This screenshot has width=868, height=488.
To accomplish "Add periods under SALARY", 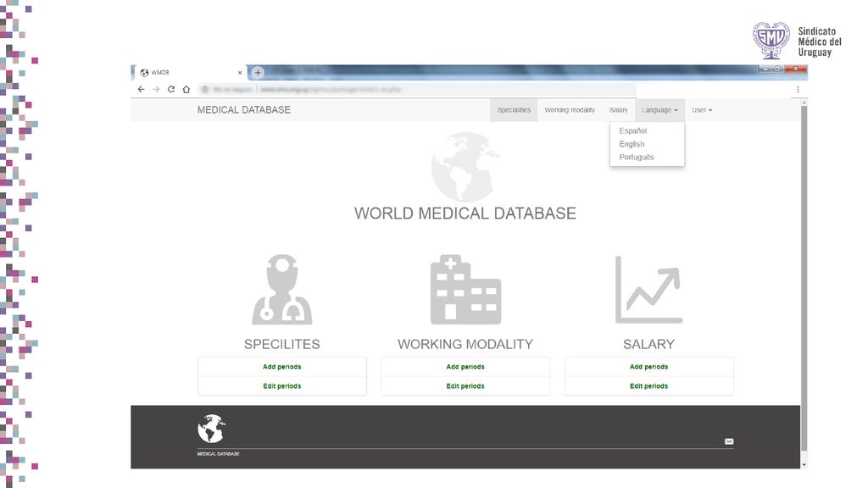I will click(x=648, y=367).
